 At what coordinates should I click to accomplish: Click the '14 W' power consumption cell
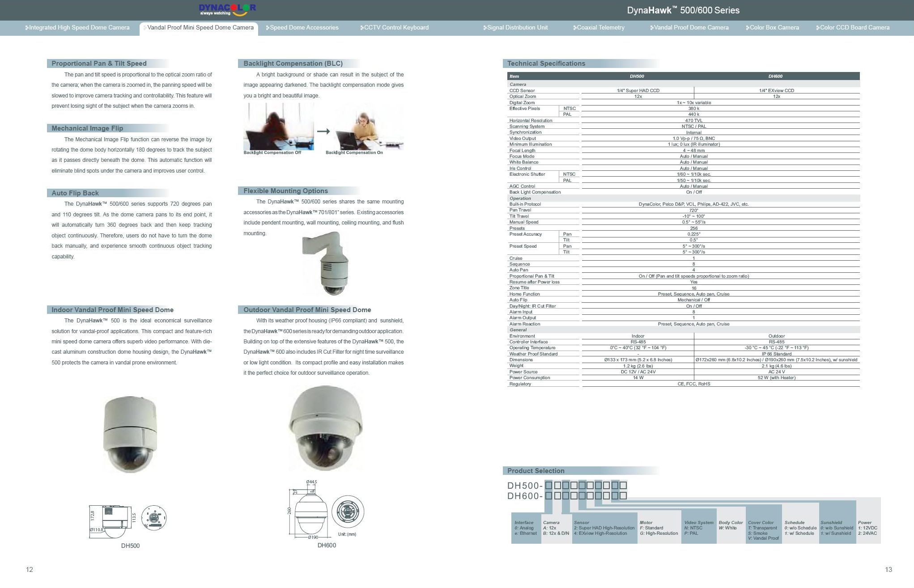point(638,378)
